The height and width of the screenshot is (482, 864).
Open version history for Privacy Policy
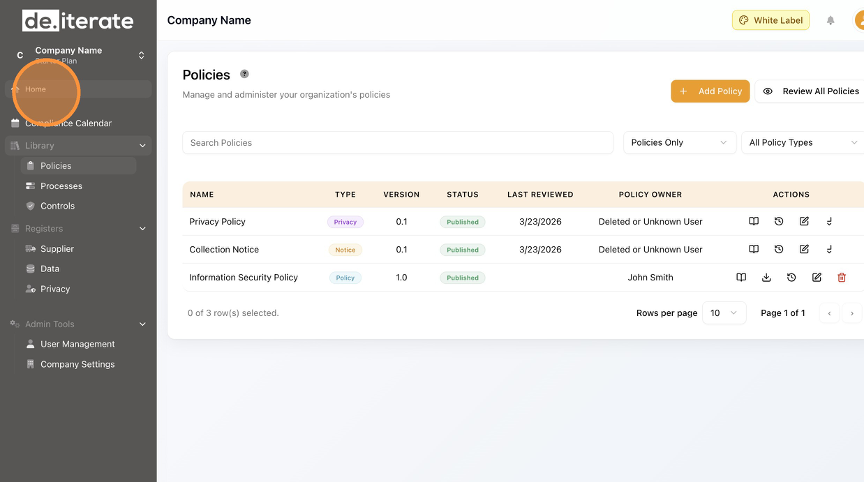point(779,221)
